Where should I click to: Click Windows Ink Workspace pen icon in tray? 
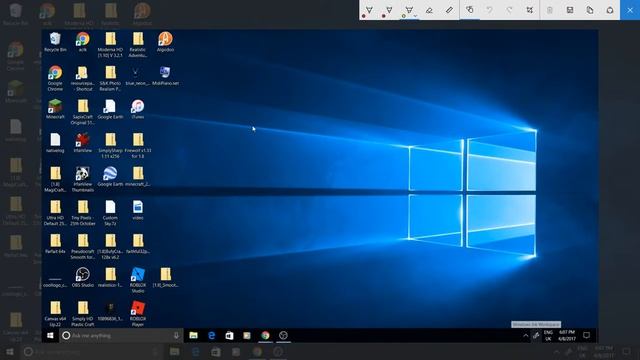coord(536,336)
